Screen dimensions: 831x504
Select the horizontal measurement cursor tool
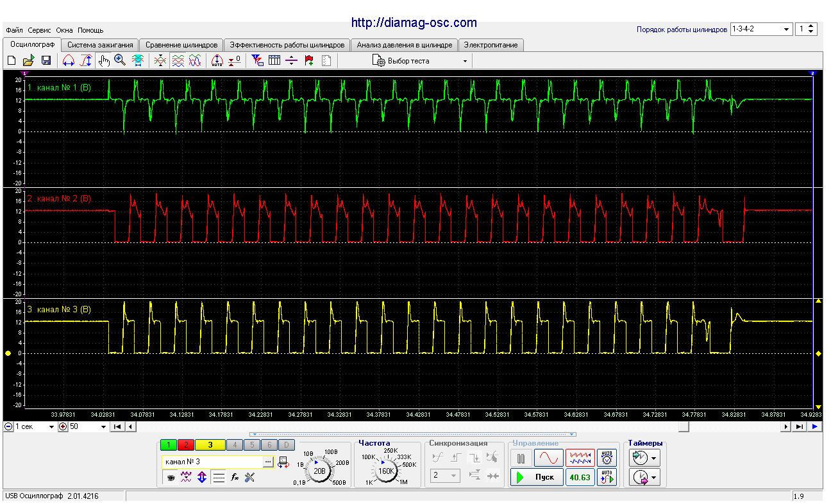68,60
